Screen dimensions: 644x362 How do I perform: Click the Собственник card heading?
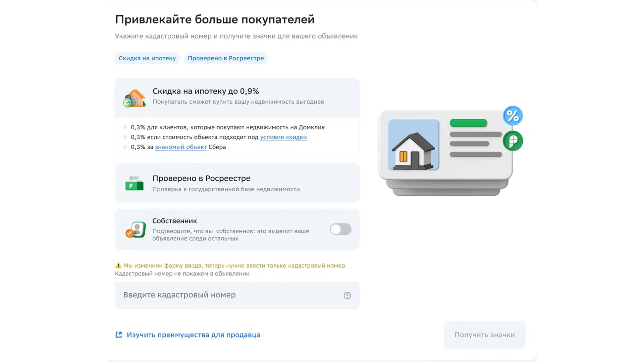pos(174,221)
